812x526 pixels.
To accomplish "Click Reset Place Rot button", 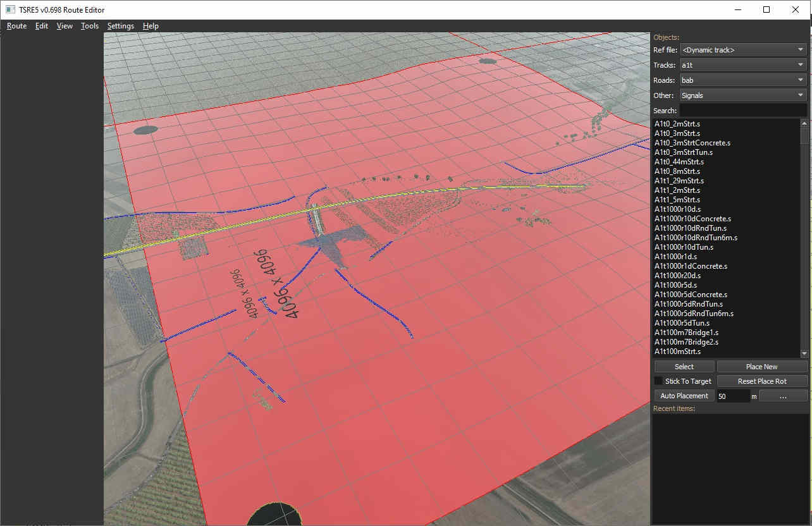I will 762,381.
